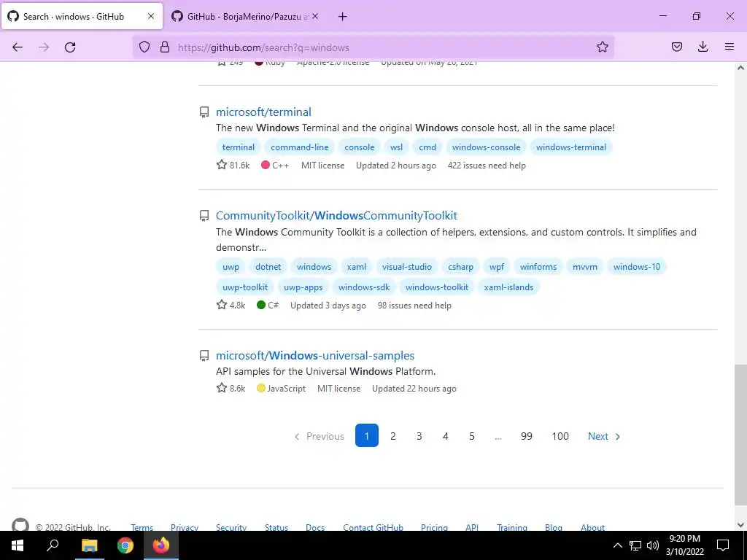Click the scrollbar up arrow

click(740, 68)
